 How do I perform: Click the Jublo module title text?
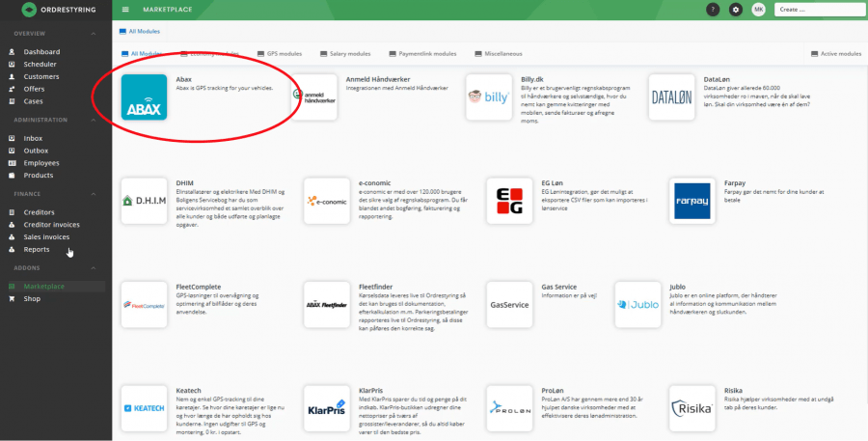click(677, 287)
